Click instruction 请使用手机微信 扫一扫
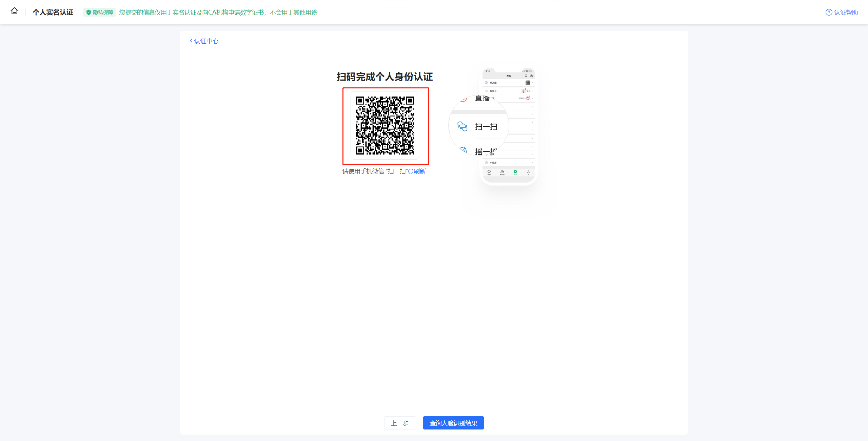 (x=375, y=171)
